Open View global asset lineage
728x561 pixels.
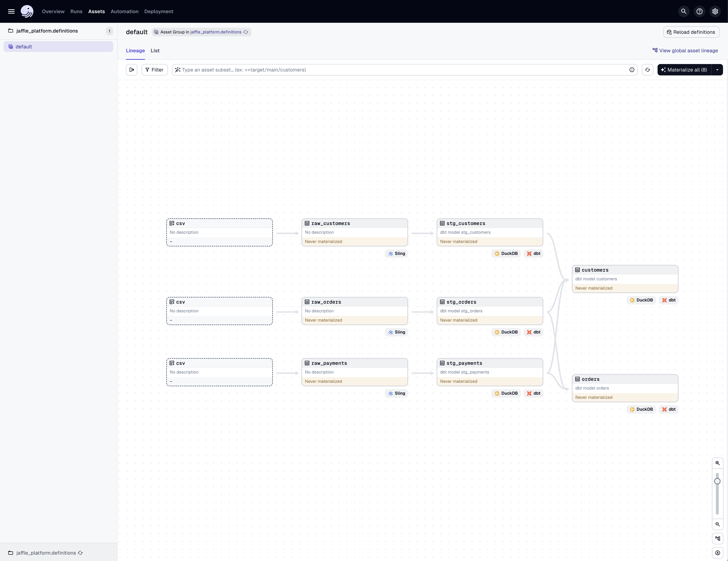[x=685, y=50]
